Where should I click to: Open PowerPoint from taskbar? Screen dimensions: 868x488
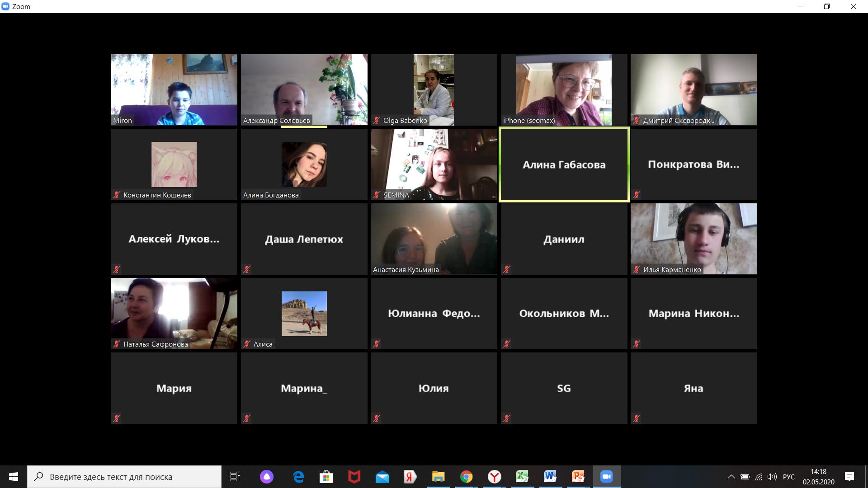578,477
